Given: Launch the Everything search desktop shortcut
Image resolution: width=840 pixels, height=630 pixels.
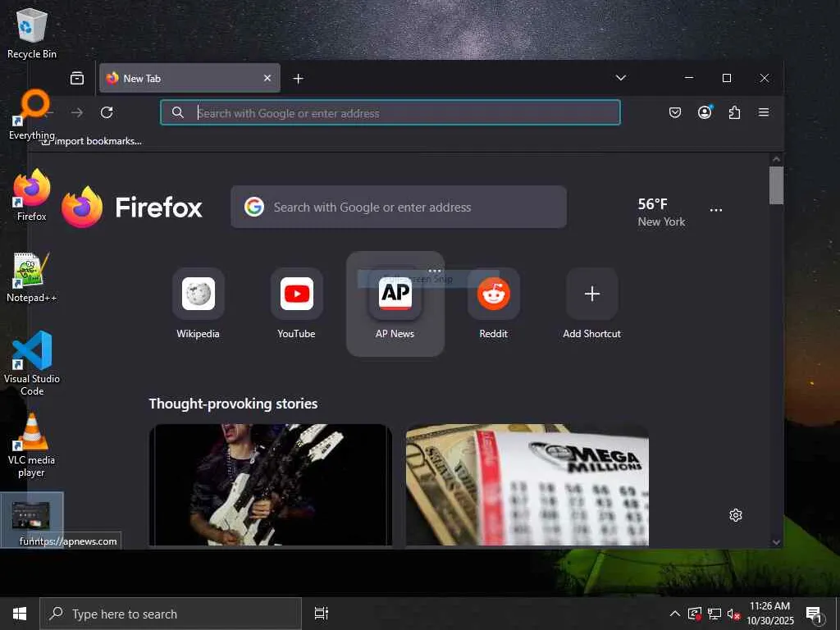Looking at the screenshot, I should (x=32, y=115).
